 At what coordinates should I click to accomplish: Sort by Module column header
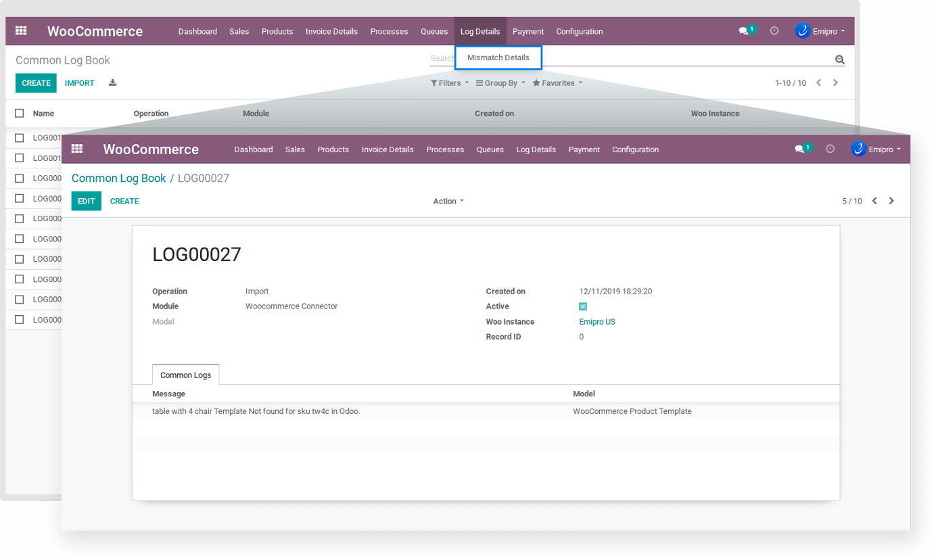point(256,114)
